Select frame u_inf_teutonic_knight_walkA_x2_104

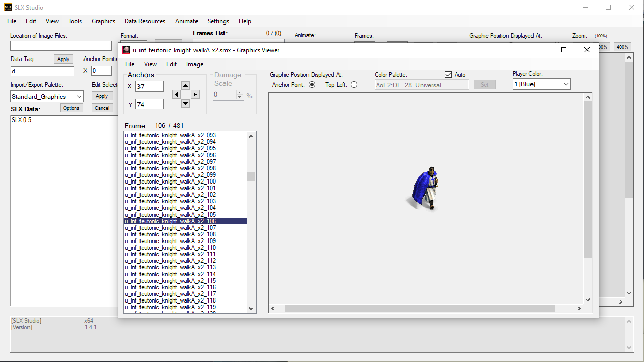click(185, 208)
